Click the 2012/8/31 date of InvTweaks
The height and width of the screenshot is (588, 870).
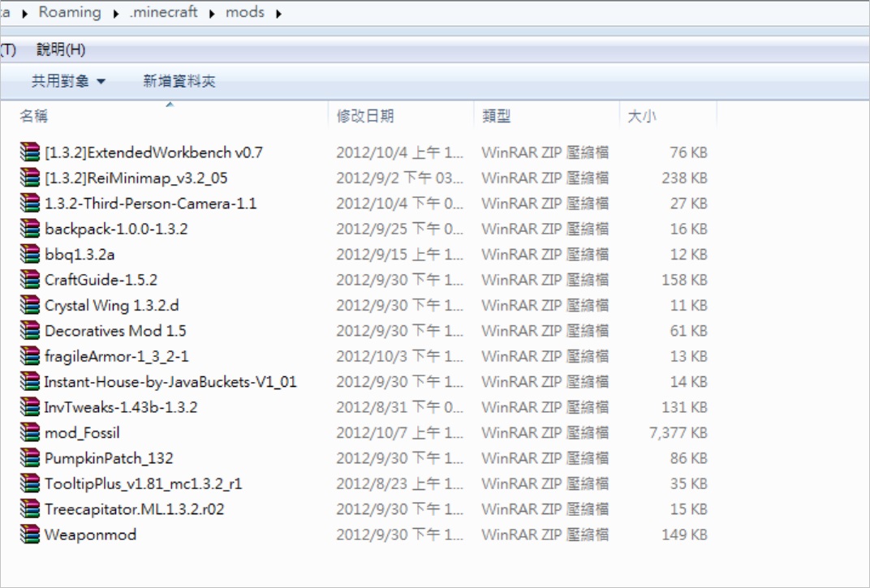(399, 408)
